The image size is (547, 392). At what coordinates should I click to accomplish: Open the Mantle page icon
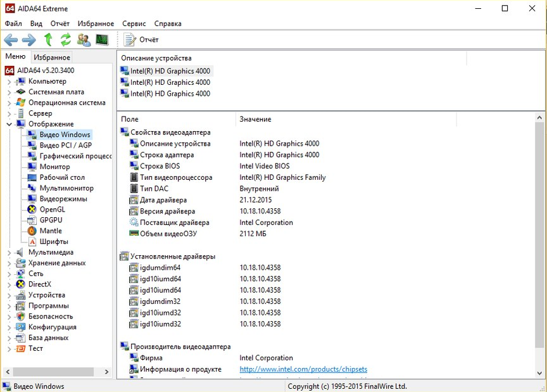[x=32, y=231]
